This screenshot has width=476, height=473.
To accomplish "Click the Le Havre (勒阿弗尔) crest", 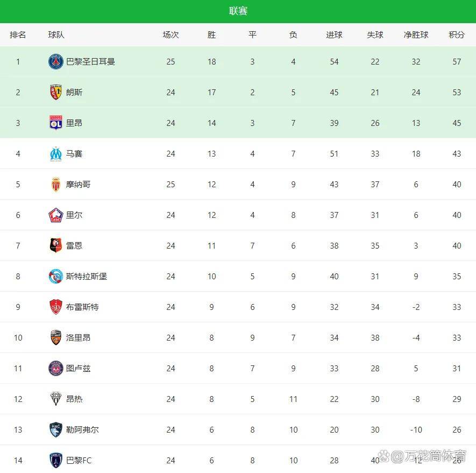I will coord(56,430).
